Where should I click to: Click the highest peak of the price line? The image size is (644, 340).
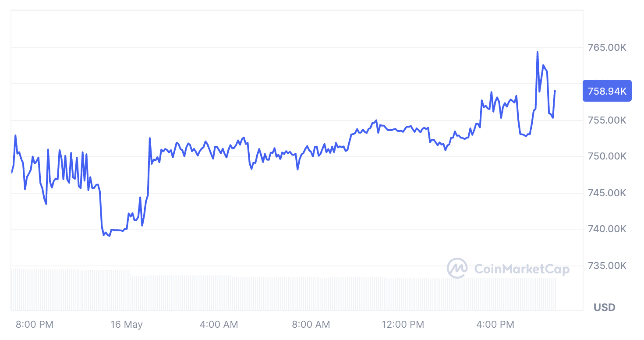538,52
